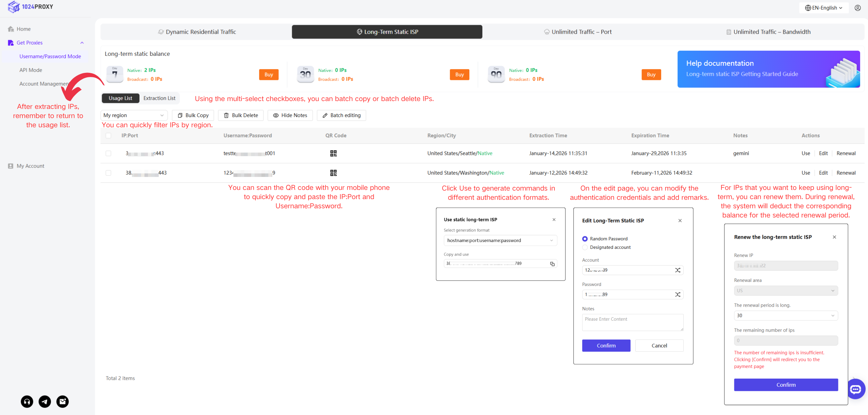Open the EN-English language dropdown

click(824, 8)
